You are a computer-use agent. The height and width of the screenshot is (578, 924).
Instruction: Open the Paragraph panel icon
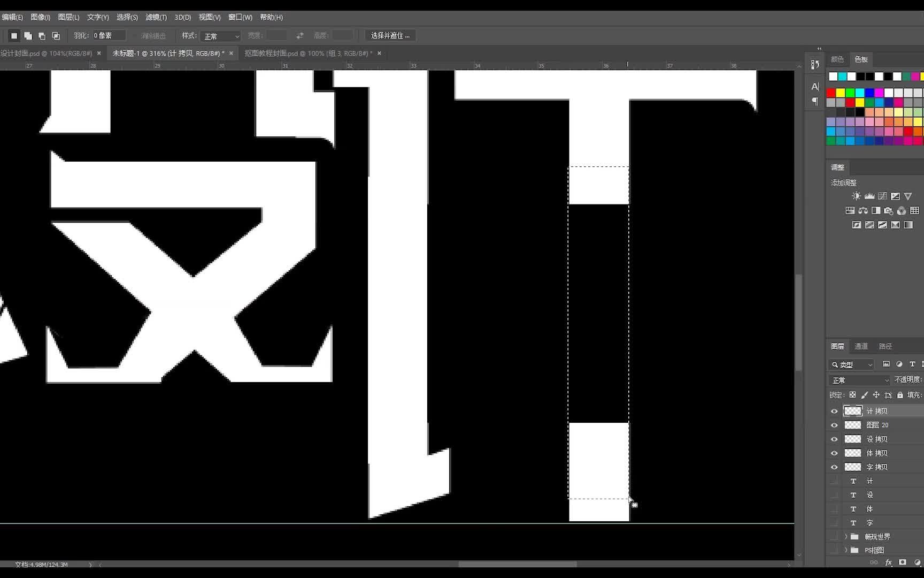point(815,101)
